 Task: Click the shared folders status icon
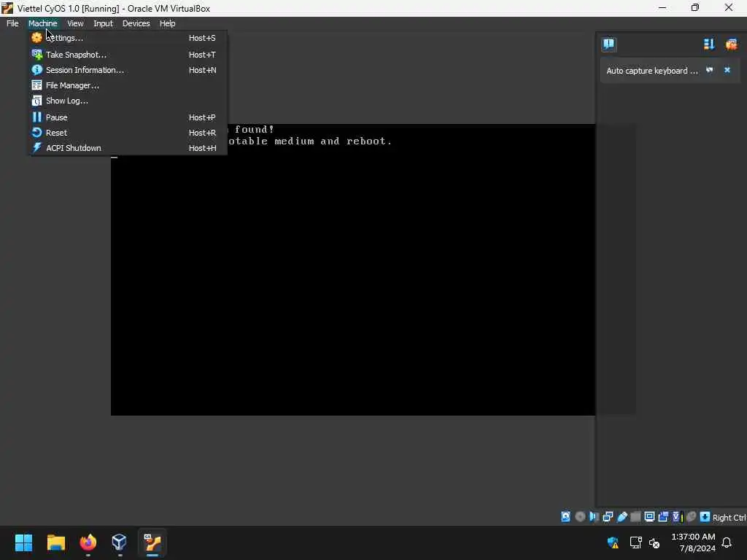[x=635, y=517]
